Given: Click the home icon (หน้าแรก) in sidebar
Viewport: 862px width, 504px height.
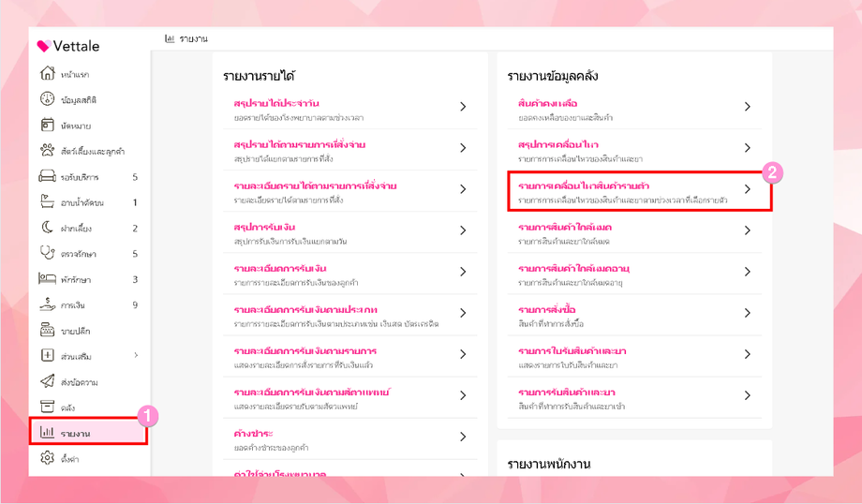Looking at the screenshot, I should [48, 74].
